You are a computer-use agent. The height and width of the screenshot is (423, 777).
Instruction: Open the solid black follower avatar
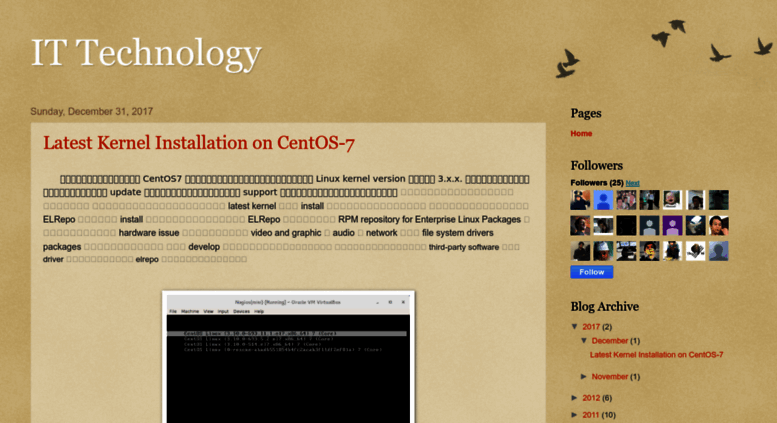[x=626, y=225]
